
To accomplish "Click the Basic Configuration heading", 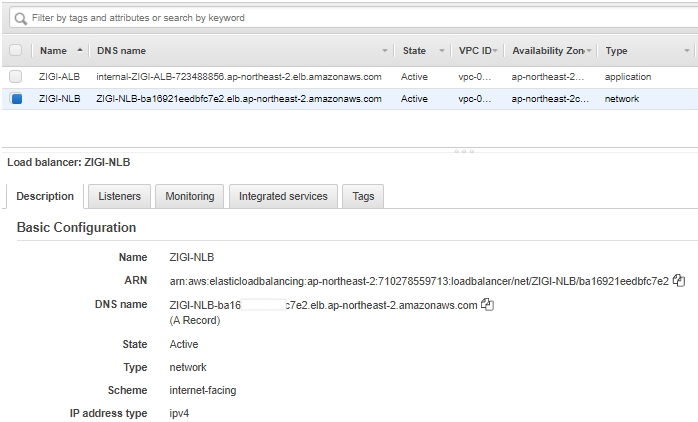I will click(76, 227).
